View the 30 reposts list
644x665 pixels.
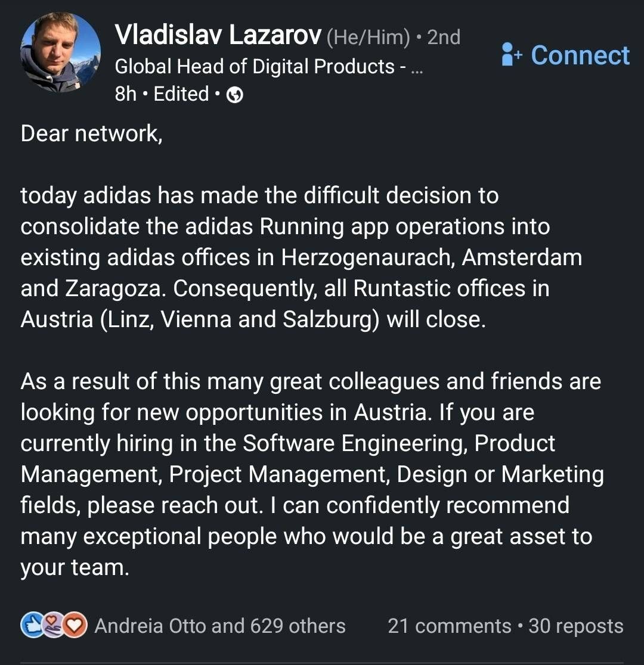pos(575,626)
